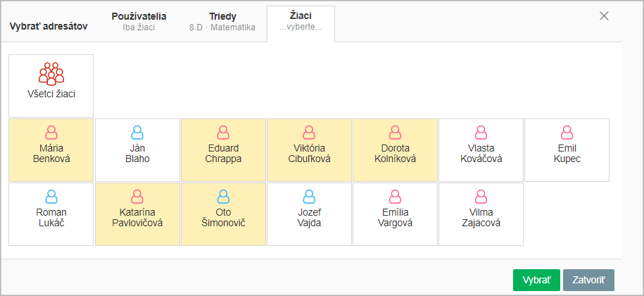Switch to the Používatelia tab
644x296 pixels.
click(139, 22)
